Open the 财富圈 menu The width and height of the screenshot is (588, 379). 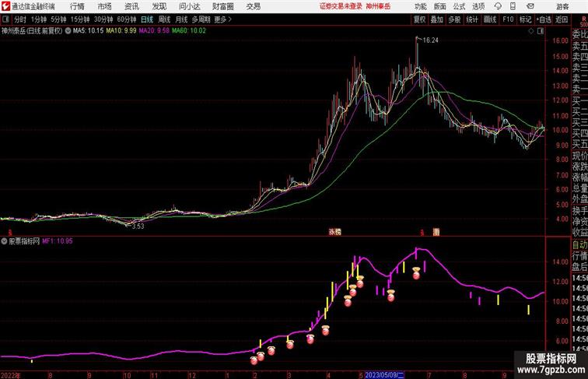coord(222,6)
